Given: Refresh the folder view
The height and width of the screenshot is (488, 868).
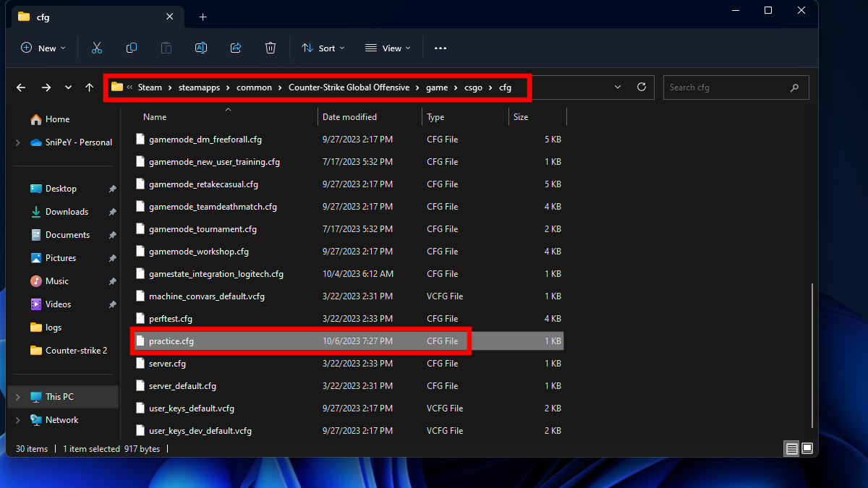Looking at the screenshot, I should click(641, 87).
